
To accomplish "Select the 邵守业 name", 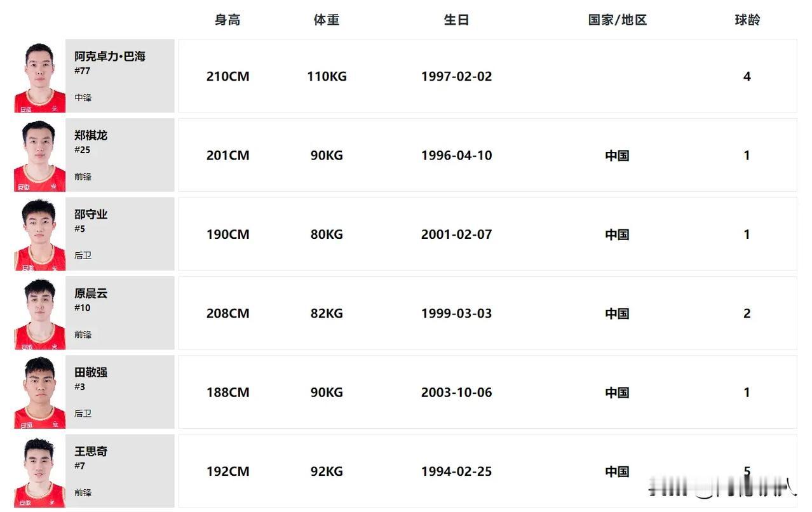I will (x=91, y=214).
